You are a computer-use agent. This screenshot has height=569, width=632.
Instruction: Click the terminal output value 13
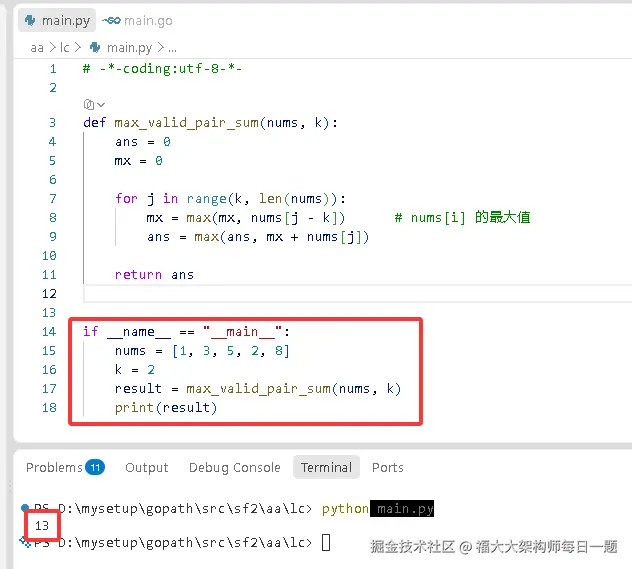click(x=42, y=525)
